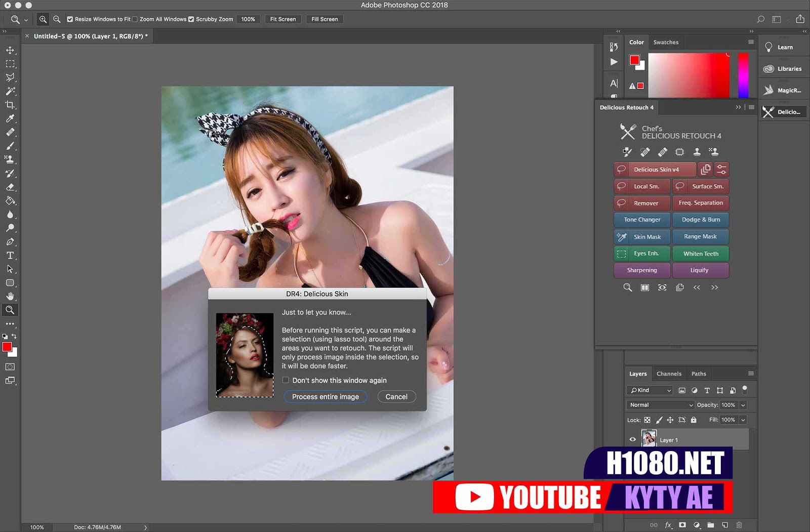810x532 pixels.
Task: Switch to the Channels tab
Action: click(669, 374)
